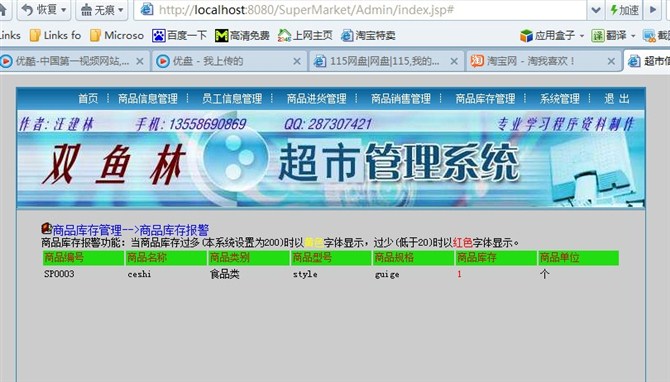Open the 商品进货管理 menu
This screenshot has width=670, height=382.
click(317, 99)
